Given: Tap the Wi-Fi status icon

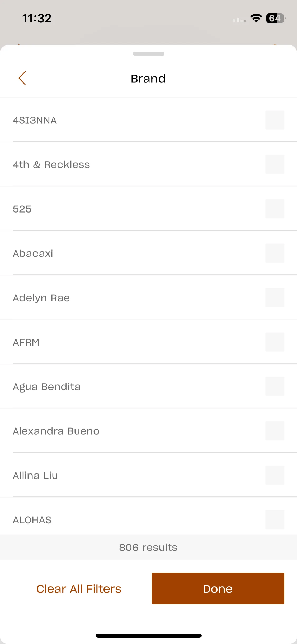Looking at the screenshot, I should (x=256, y=18).
